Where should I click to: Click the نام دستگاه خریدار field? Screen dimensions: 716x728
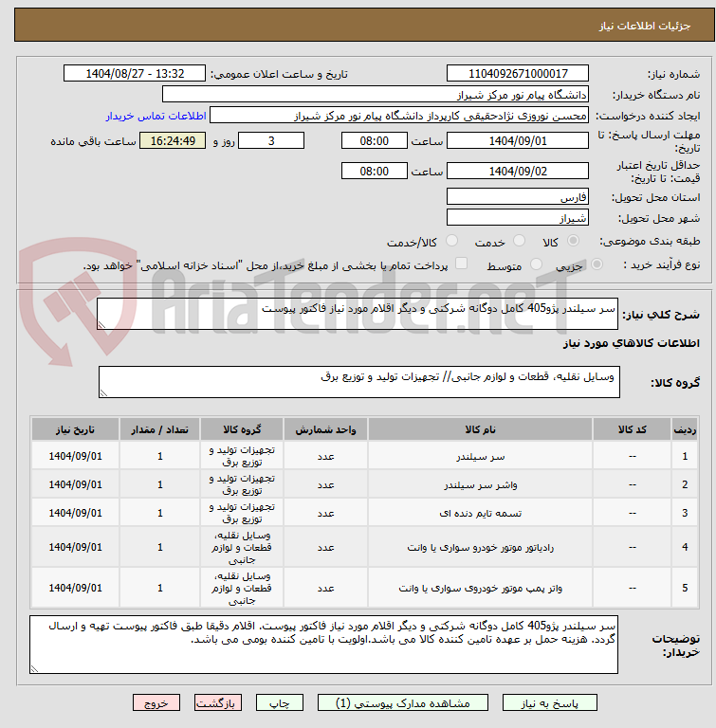point(376,94)
